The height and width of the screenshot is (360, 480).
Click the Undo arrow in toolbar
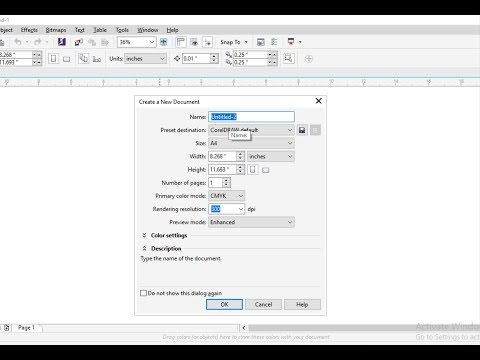pos(18,42)
